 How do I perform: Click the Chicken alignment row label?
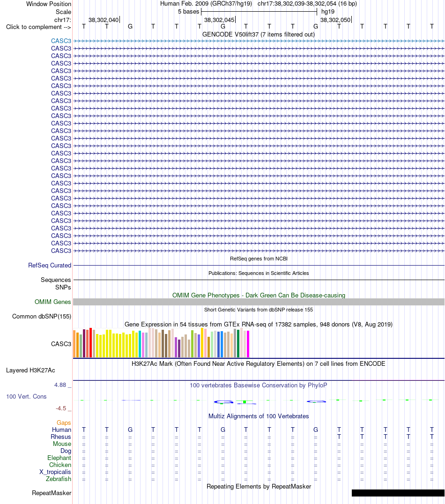coord(60,465)
